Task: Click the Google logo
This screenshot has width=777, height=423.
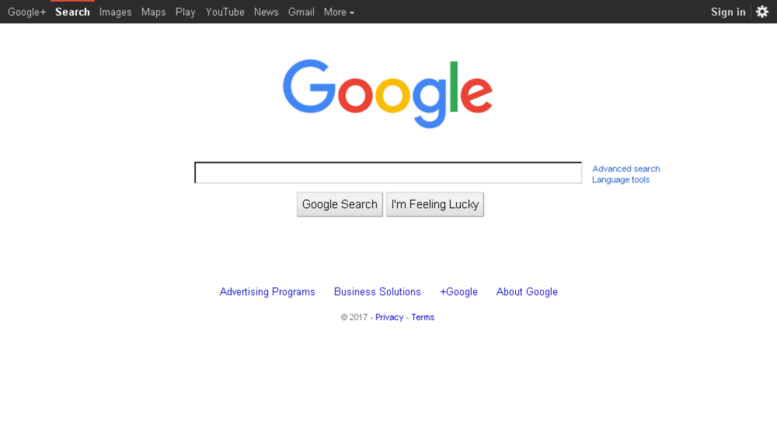Action: tap(388, 94)
